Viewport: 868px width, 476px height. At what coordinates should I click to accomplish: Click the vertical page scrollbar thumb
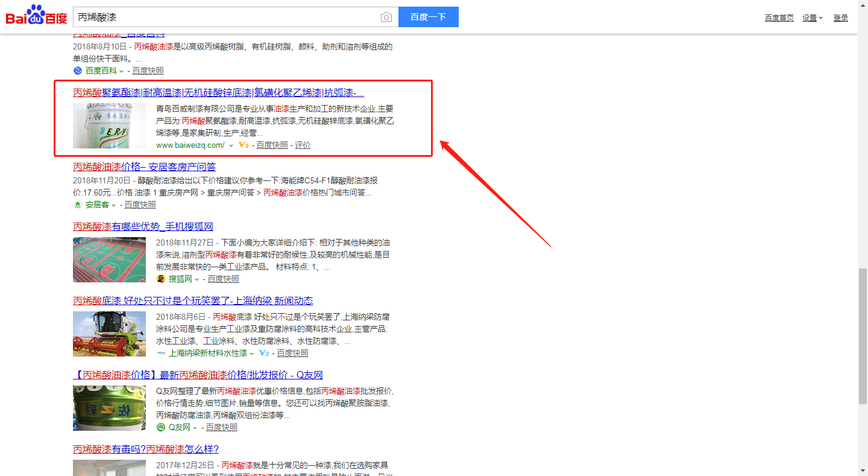click(863, 336)
